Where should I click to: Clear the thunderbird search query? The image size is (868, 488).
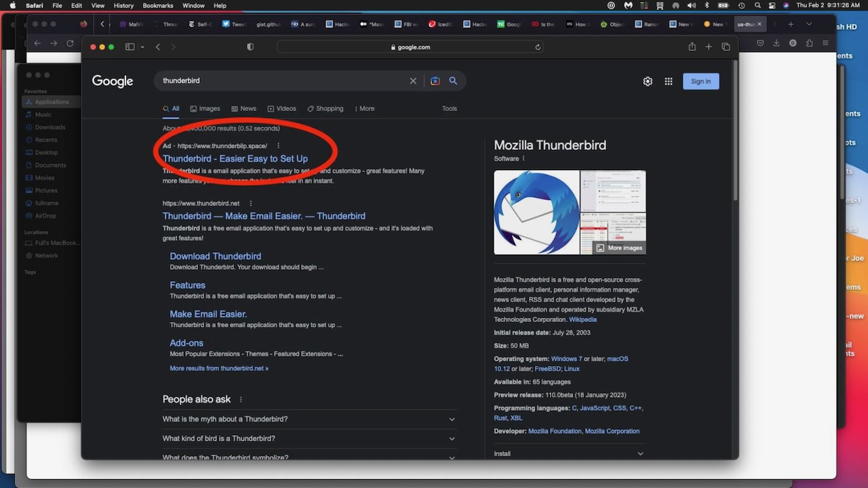413,81
